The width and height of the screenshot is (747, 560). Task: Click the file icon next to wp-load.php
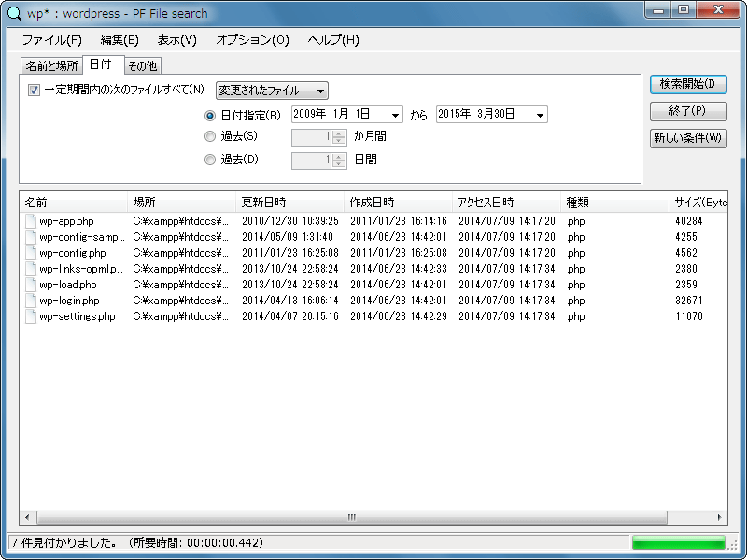point(31,285)
